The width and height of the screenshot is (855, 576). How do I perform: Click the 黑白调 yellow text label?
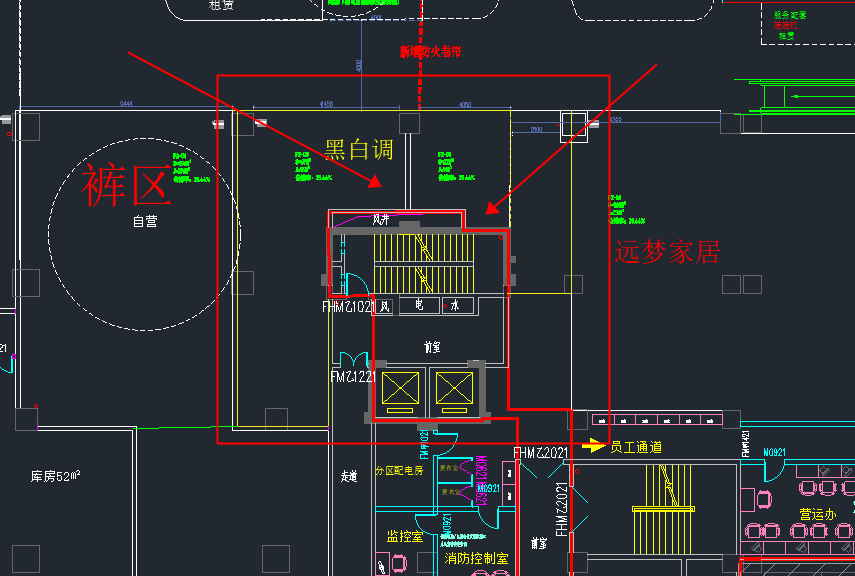(359, 150)
